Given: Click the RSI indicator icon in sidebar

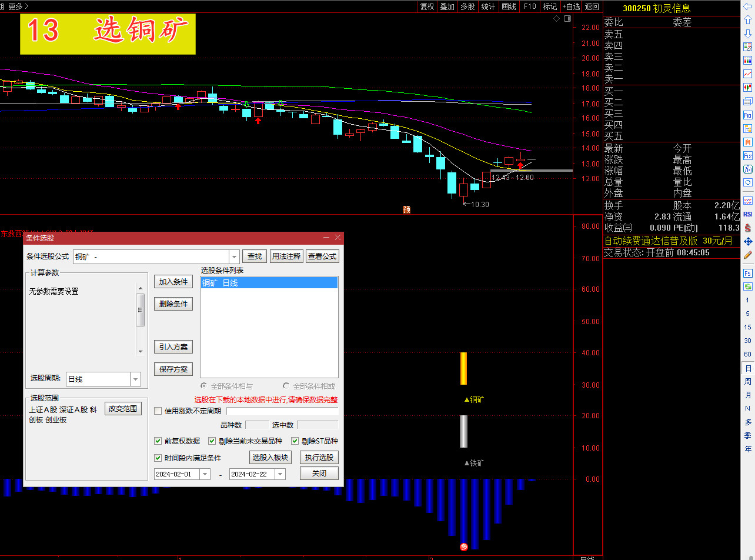Looking at the screenshot, I should (748, 214).
